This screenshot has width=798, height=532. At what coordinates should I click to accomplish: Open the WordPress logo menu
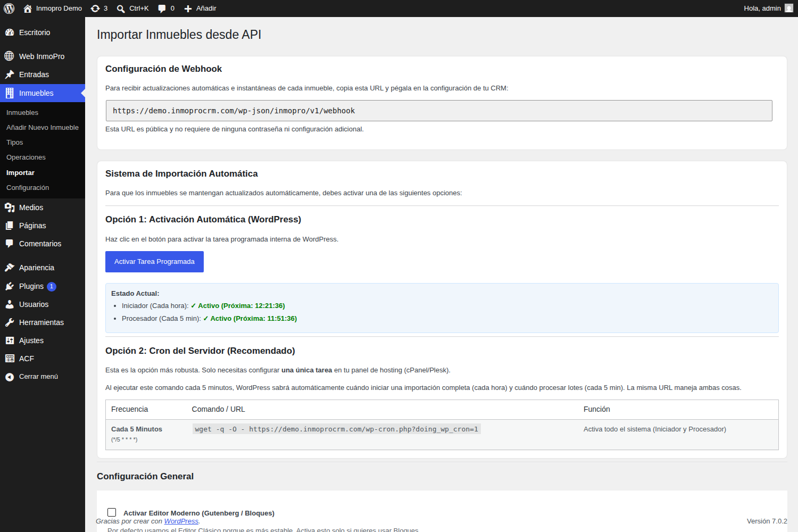tap(9, 9)
